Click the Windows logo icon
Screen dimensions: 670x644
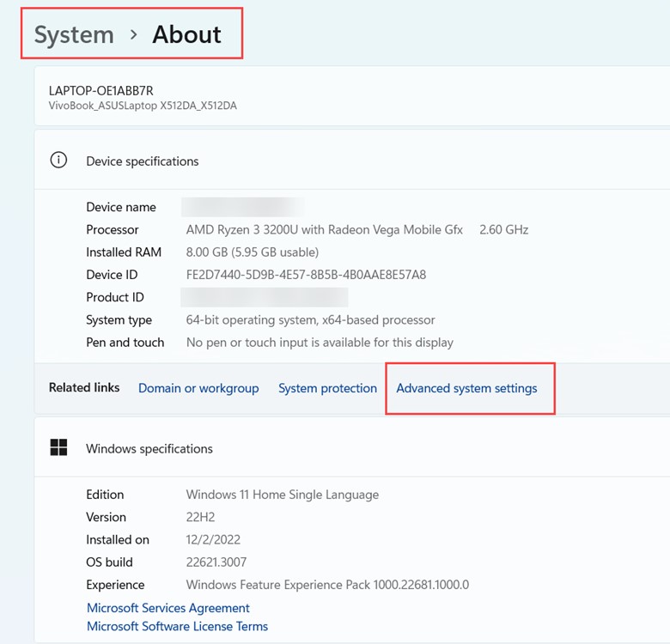pyautogui.click(x=58, y=447)
